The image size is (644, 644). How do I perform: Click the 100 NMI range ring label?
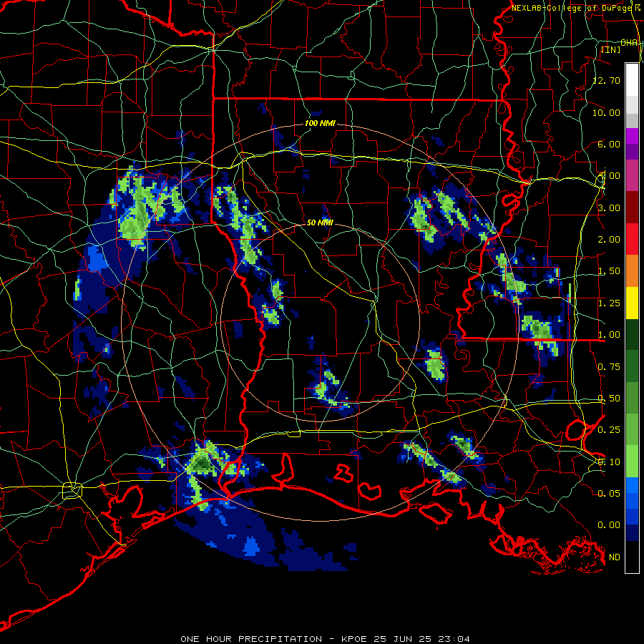pyautogui.click(x=320, y=123)
